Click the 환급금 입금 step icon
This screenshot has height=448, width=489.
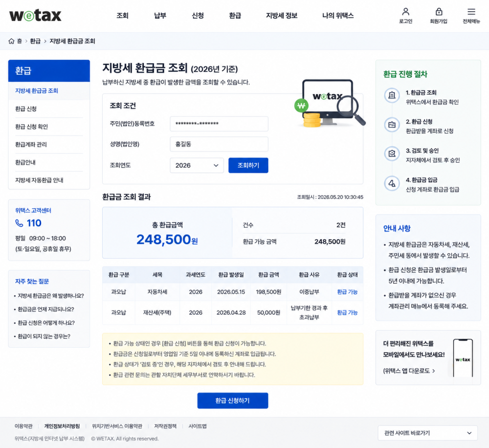(x=392, y=183)
